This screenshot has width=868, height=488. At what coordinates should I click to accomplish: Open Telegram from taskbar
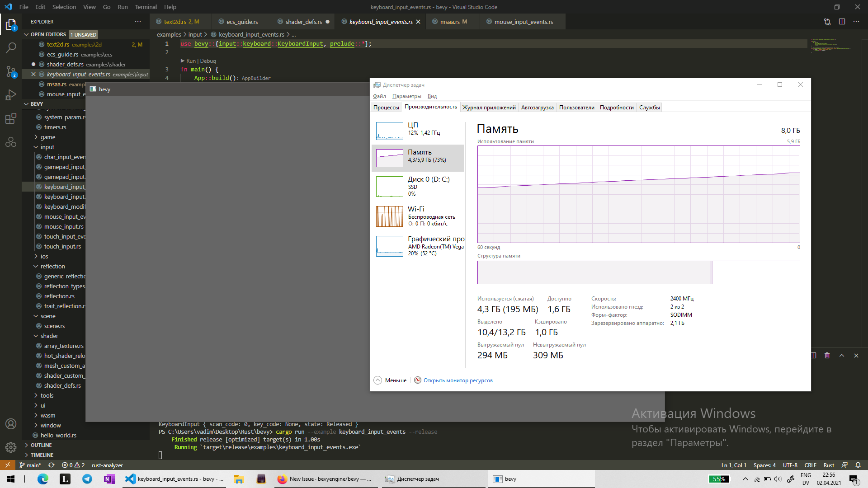(x=87, y=479)
